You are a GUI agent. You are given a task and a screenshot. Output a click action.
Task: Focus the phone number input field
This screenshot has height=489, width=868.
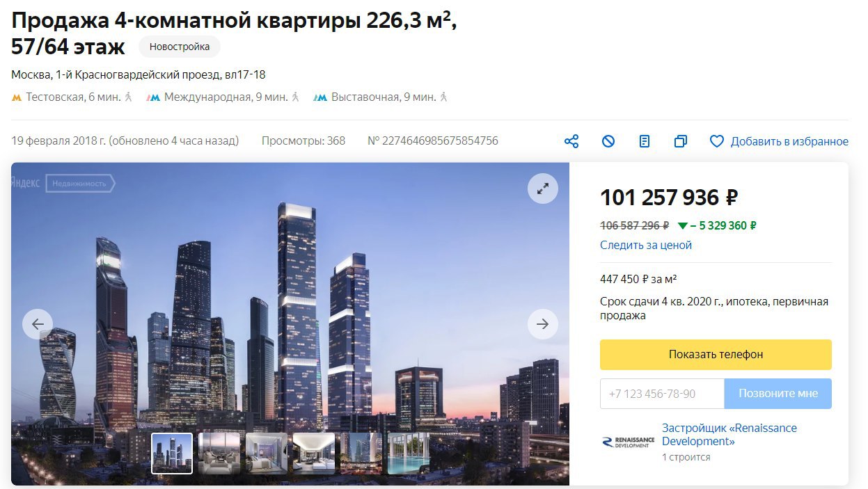click(662, 394)
